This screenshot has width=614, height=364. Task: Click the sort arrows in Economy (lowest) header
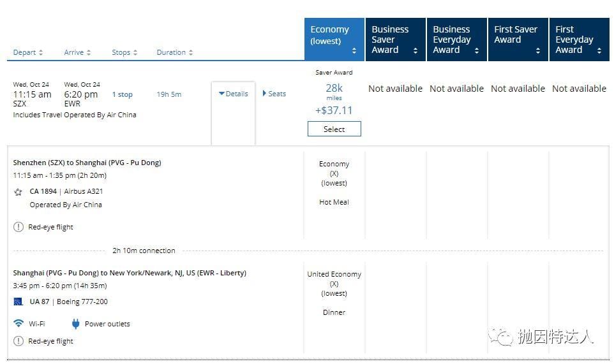click(354, 51)
